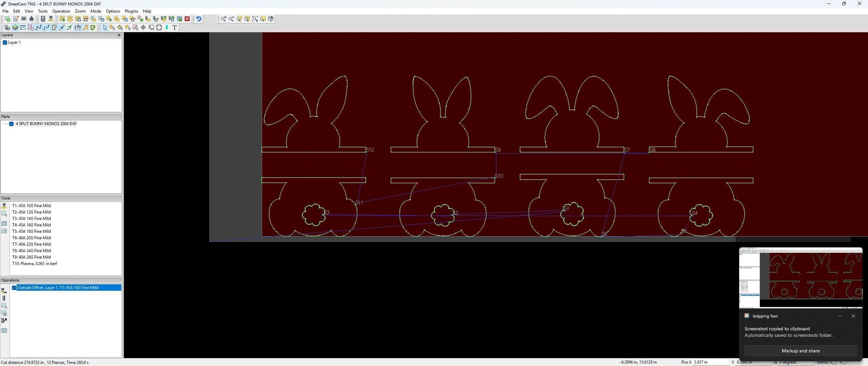
Task: Select the Text T tool
Action: (x=174, y=27)
